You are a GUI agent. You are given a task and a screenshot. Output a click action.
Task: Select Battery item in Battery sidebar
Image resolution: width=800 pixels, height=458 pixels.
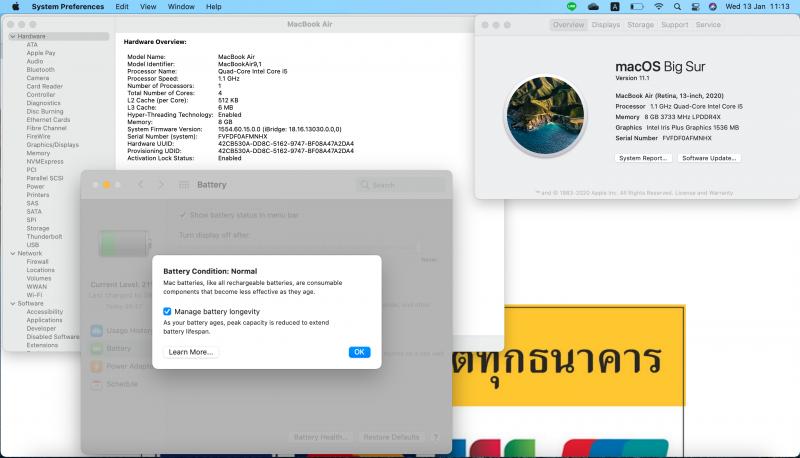coord(112,348)
